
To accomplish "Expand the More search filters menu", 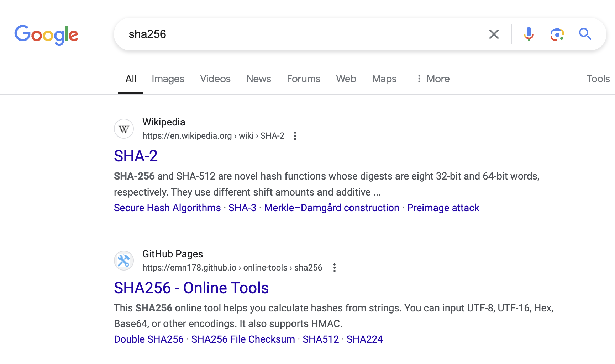I will (433, 79).
